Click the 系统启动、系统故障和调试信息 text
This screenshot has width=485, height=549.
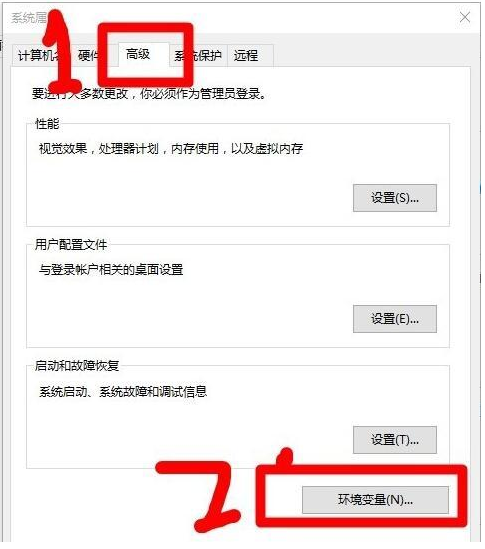123,391
